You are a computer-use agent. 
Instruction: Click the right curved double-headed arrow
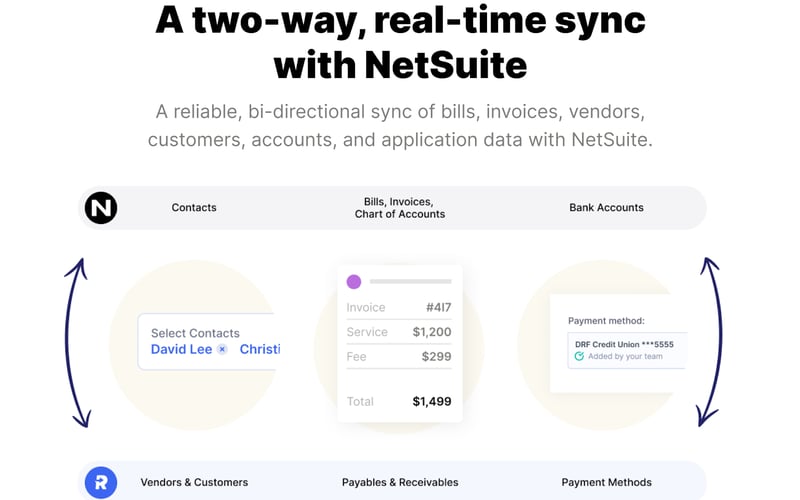710,341
